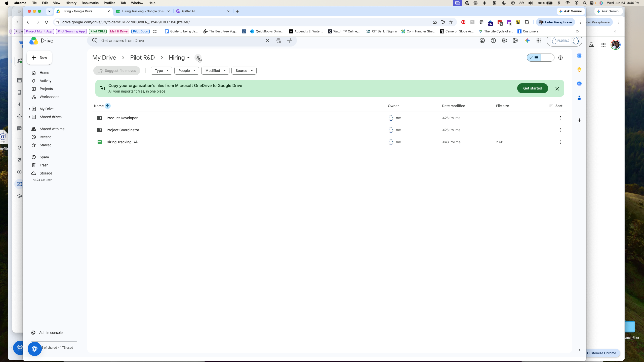Viewport: 644px width, 362px height.
Task: Go to My Drive breadcrumb
Action: tap(104, 58)
